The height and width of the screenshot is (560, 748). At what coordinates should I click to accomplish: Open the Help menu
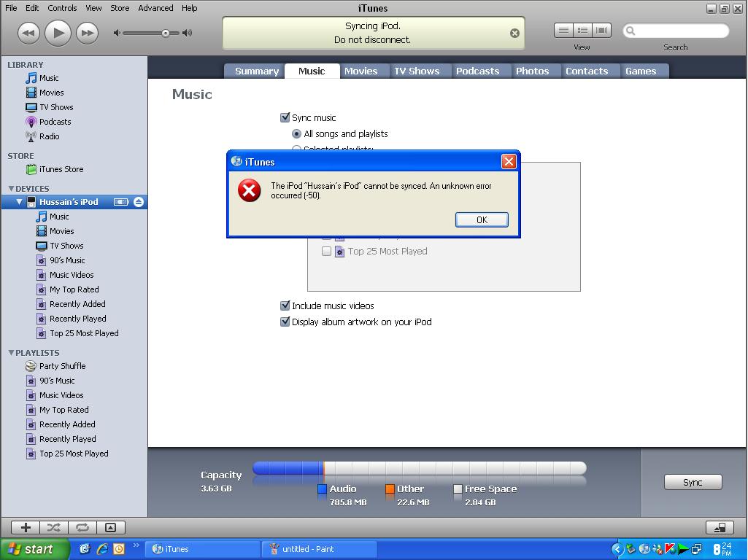click(190, 8)
